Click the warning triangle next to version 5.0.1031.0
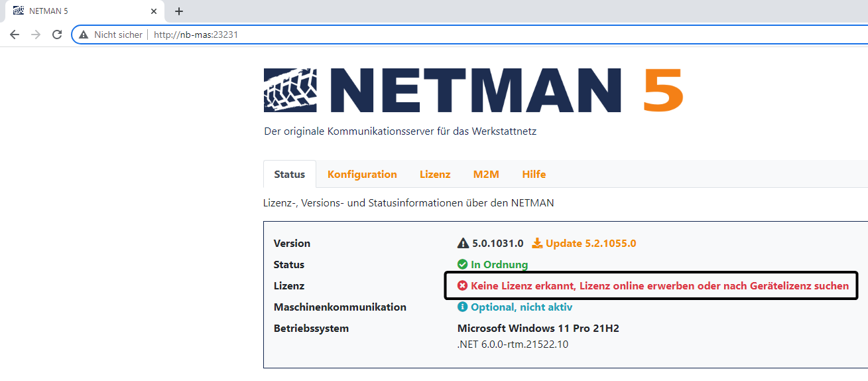The width and height of the screenshot is (868, 381). (463, 244)
